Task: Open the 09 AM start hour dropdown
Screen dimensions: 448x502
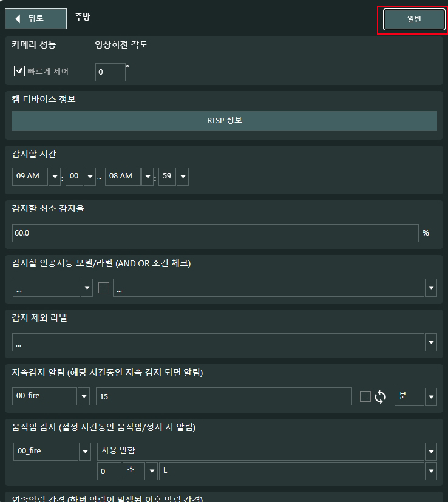Action: [55, 177]
